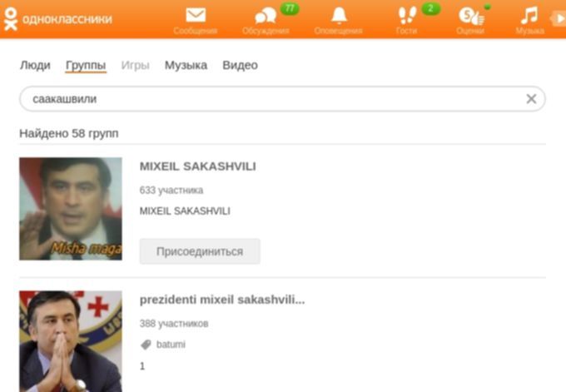Click the batumi tag

tap(171, 345)
